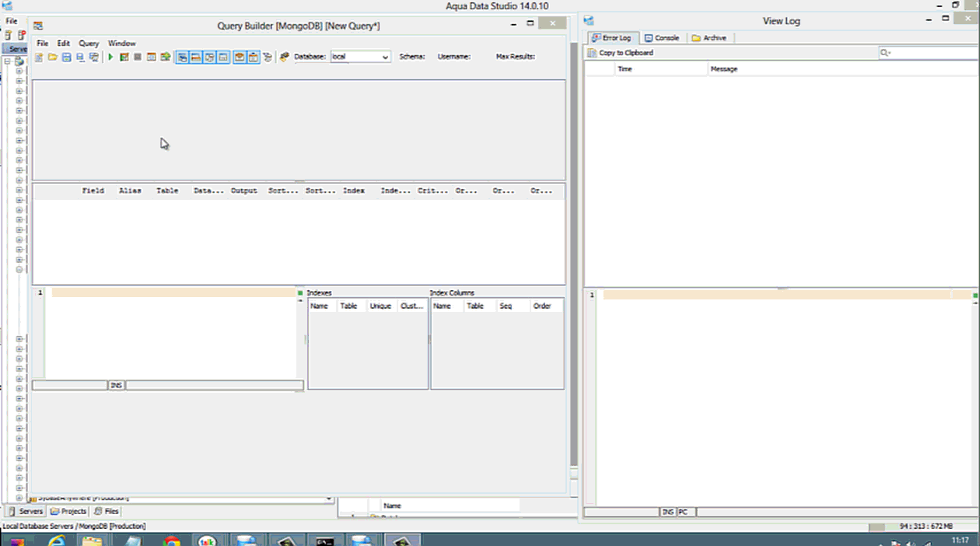Click line 1 in the Query Builder text editor
Image resolution: width=980 pixels, height=546 pixels.
(x=173, y=292)
